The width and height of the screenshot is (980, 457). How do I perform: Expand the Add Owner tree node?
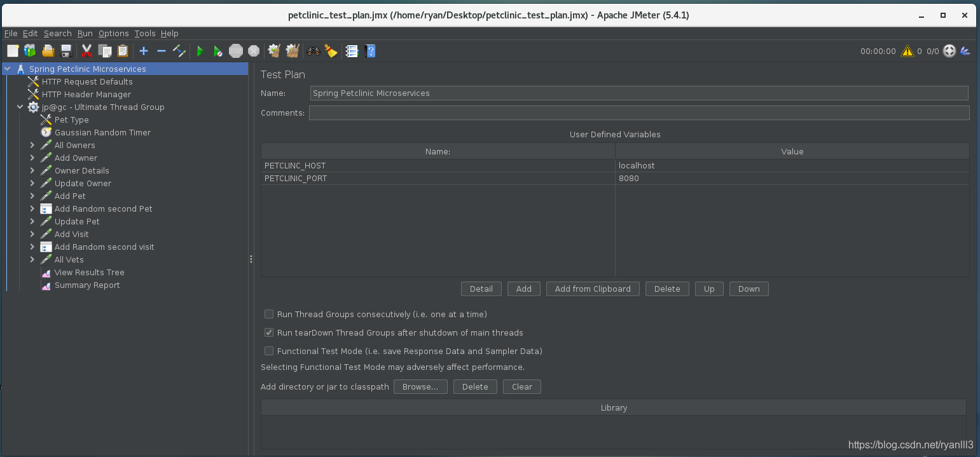[x=32, y=158]
